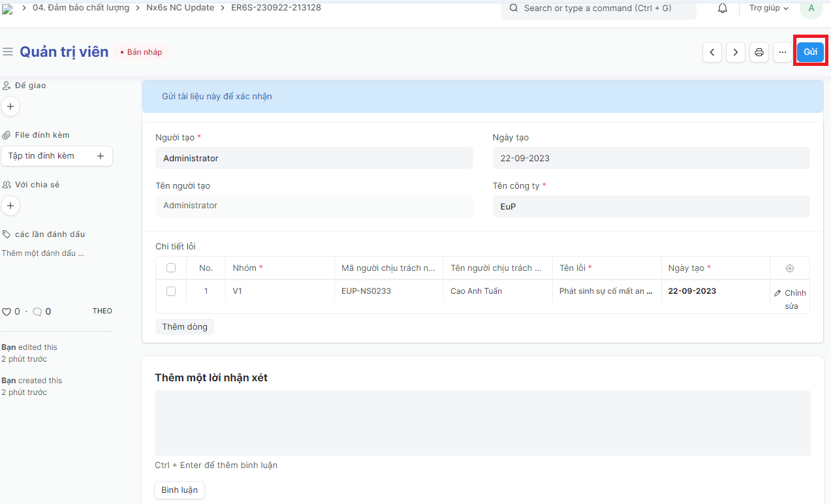Go to next document arrow
831x504 pixels.
[736, 52]
